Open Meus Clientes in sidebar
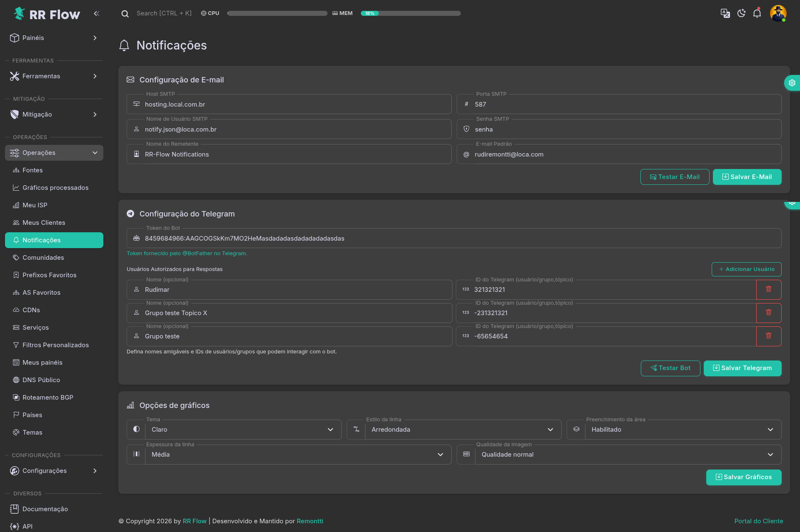 [x=44, y=223]
